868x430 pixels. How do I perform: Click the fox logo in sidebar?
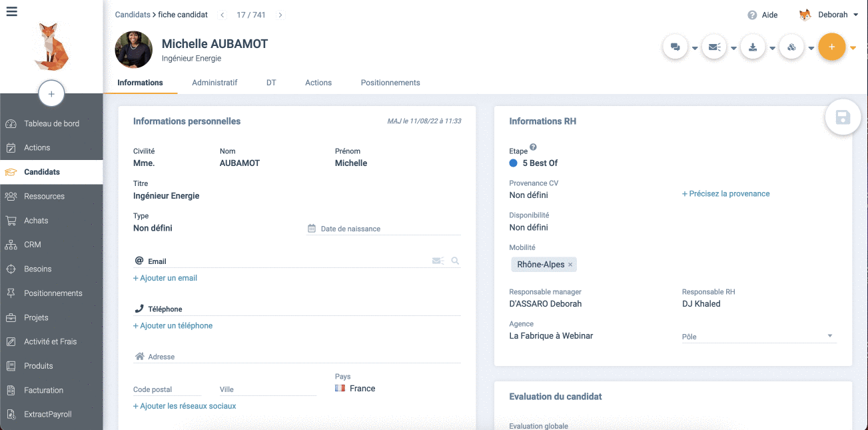pos(51,46)
